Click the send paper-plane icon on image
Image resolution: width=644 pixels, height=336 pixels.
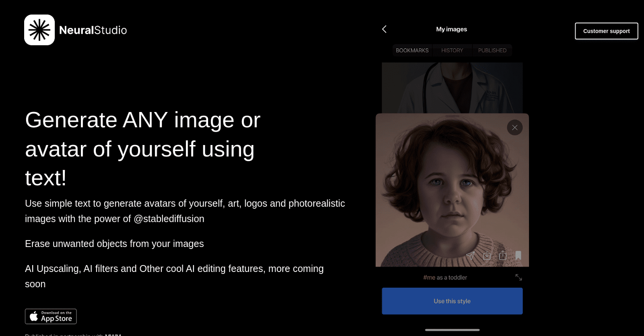coord(471,255)
